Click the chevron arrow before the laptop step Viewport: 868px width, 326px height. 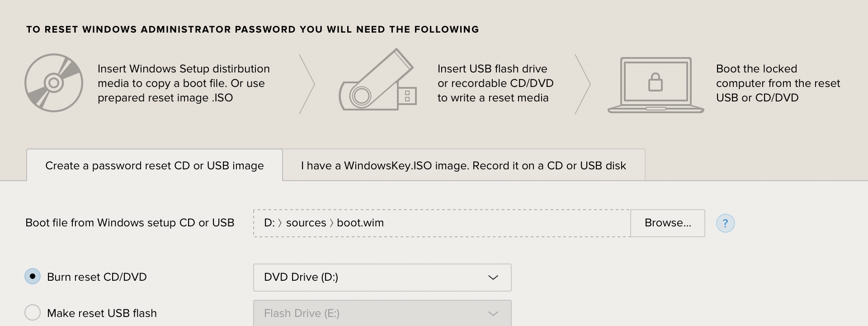tap(583, 84)
